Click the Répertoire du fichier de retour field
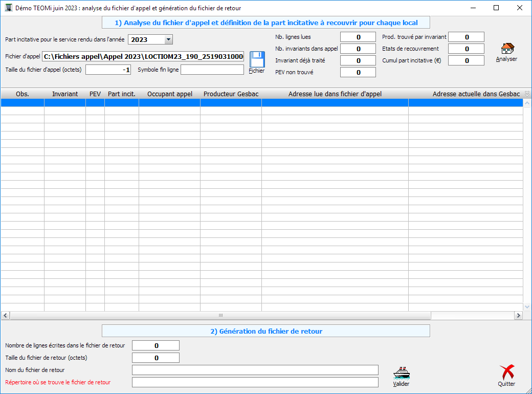Screen dimensions: 532x394 [255, 382]
